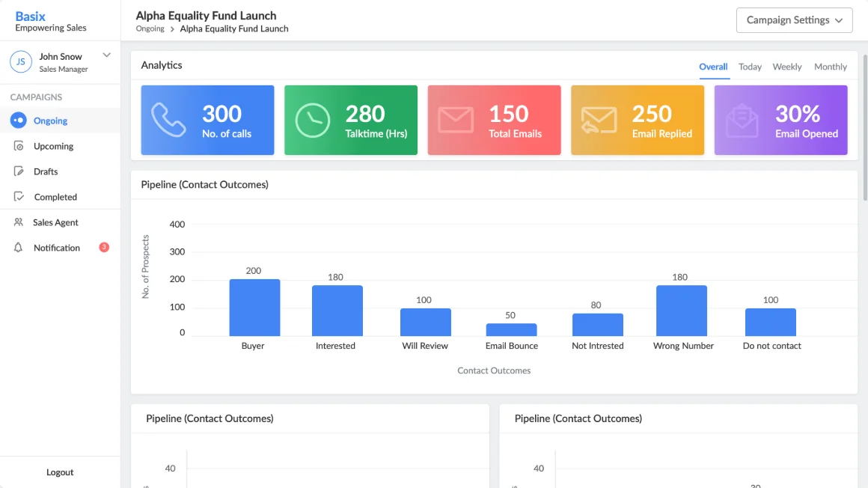Switch to the Monthly analytics tab
This screenshot has width=868, height=488.
click(x=831, y=67)
